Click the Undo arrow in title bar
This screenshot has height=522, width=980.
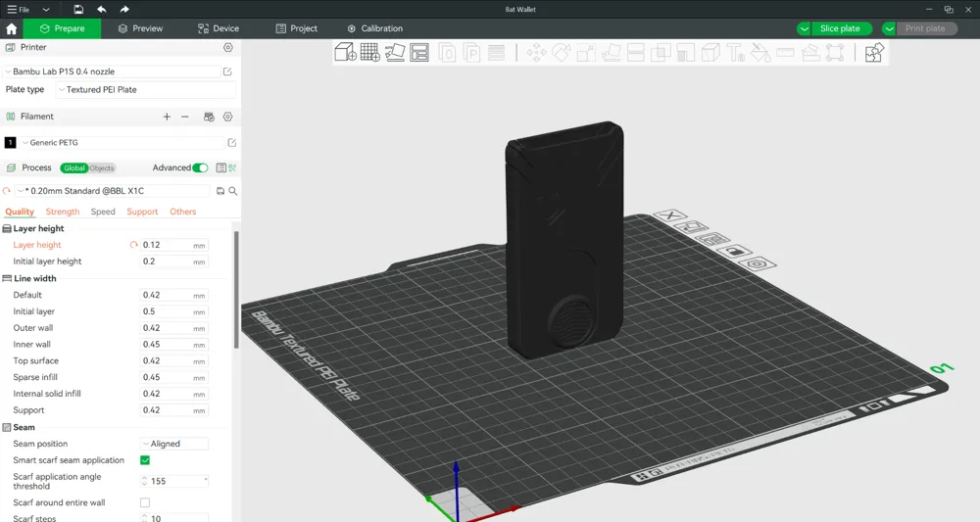click(x=102, y=10)
